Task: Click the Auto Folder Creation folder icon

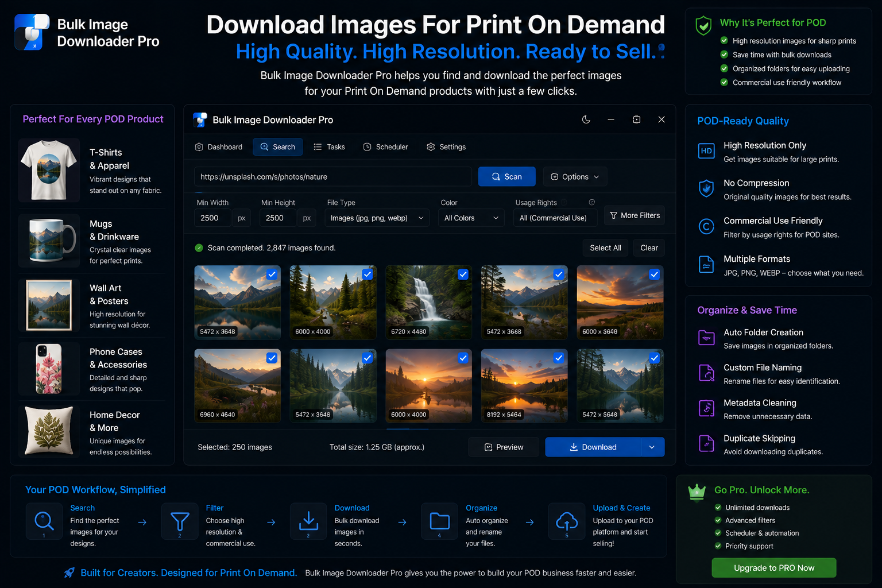Action: pos(706,338)
